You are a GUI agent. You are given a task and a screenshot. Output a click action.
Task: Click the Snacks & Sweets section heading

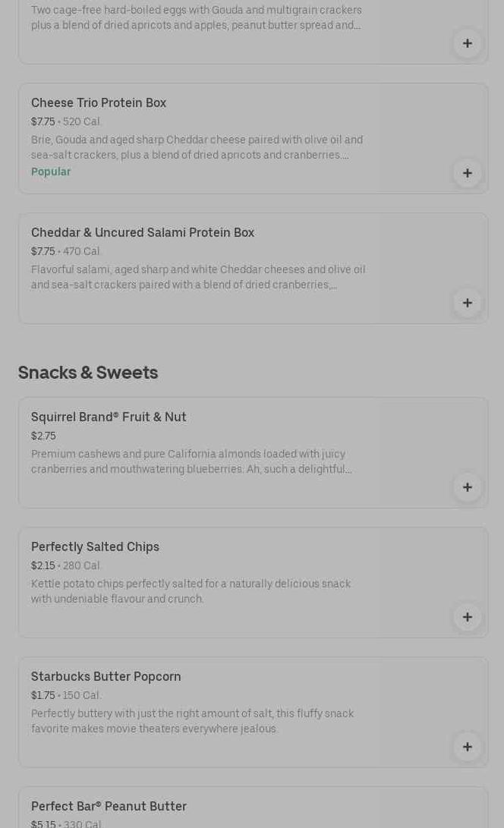[x=88, y=373]
